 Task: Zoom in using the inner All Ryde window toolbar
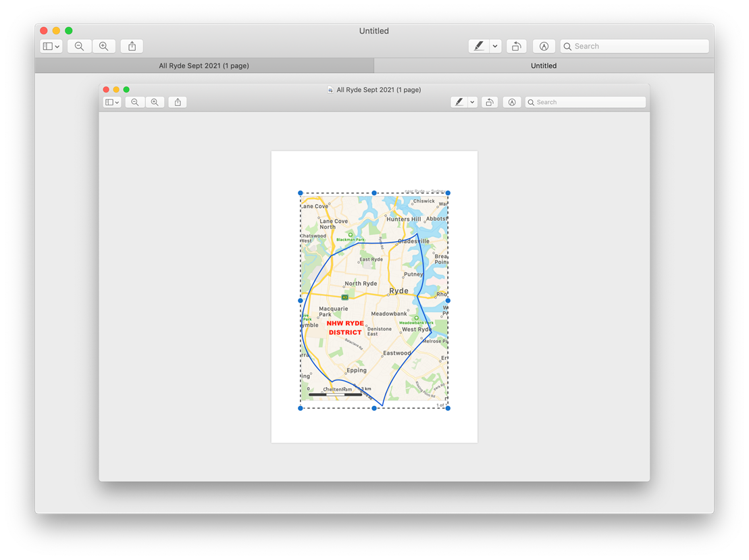[x=155, y=102]
